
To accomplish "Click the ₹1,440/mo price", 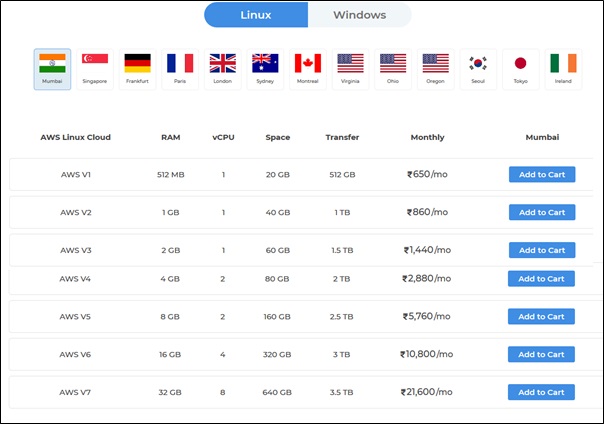I will point(427,250).
